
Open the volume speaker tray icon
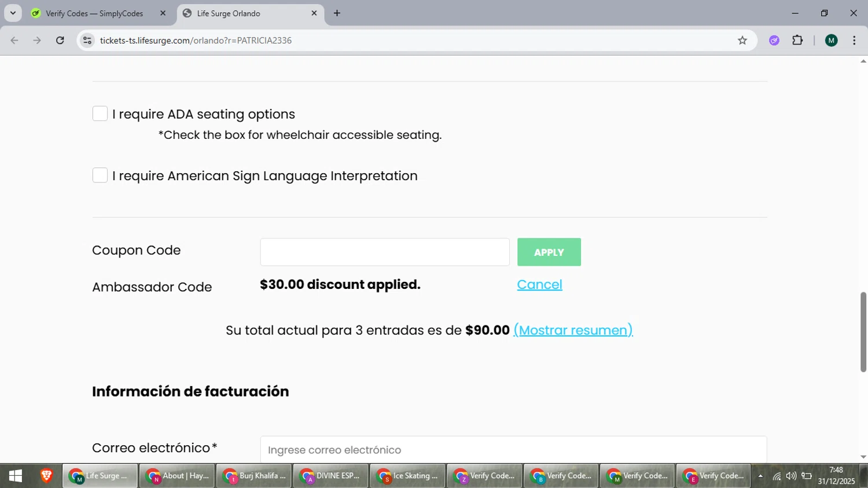coord(791,476)
